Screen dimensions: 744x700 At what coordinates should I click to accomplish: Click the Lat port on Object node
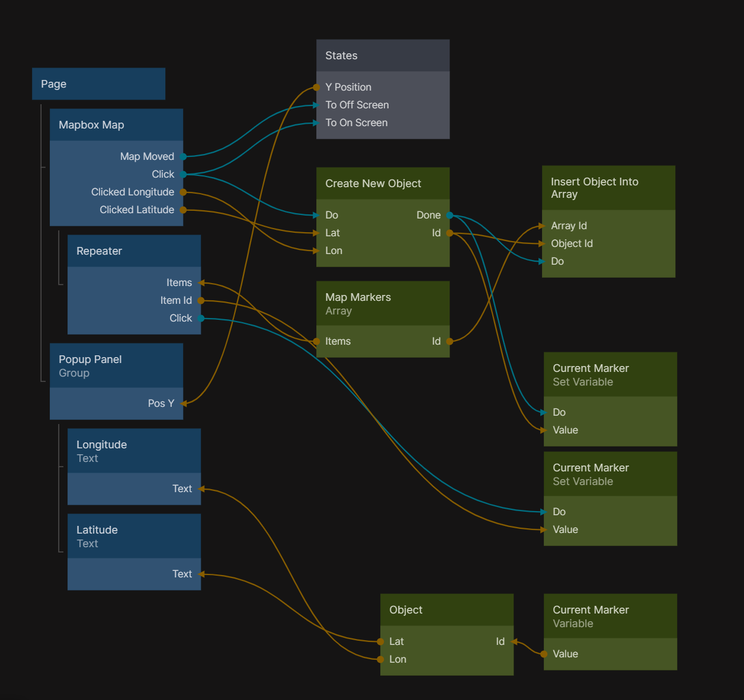tap(380, 642)
